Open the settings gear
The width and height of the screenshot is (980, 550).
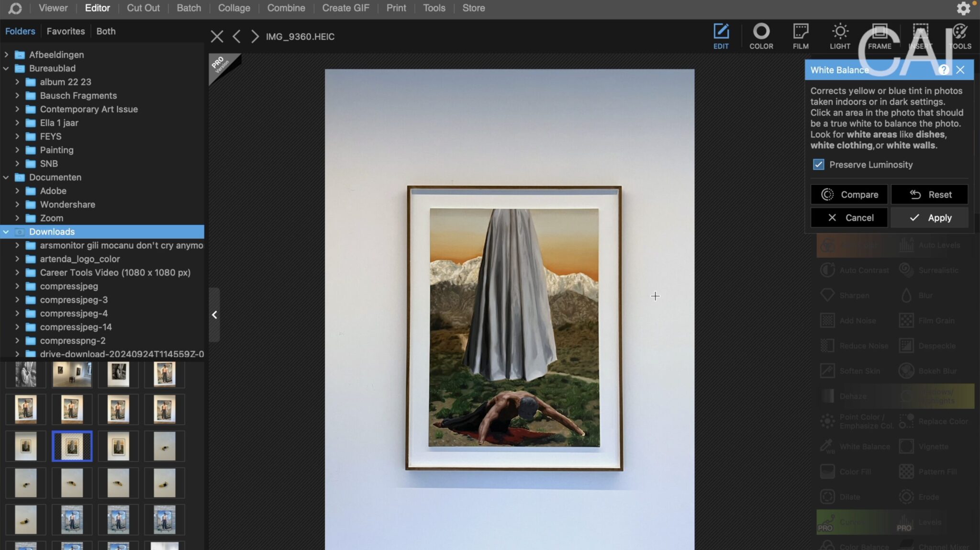(x=964, y=8)
